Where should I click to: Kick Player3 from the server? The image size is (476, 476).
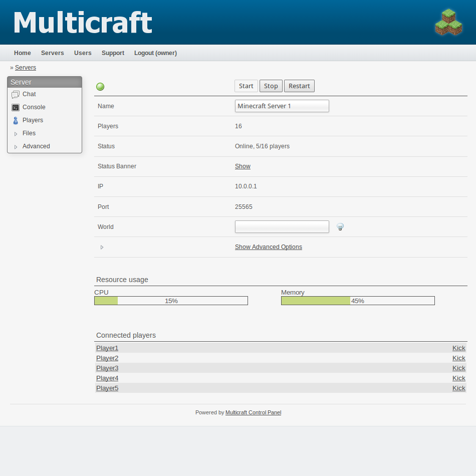pos(458,368)
